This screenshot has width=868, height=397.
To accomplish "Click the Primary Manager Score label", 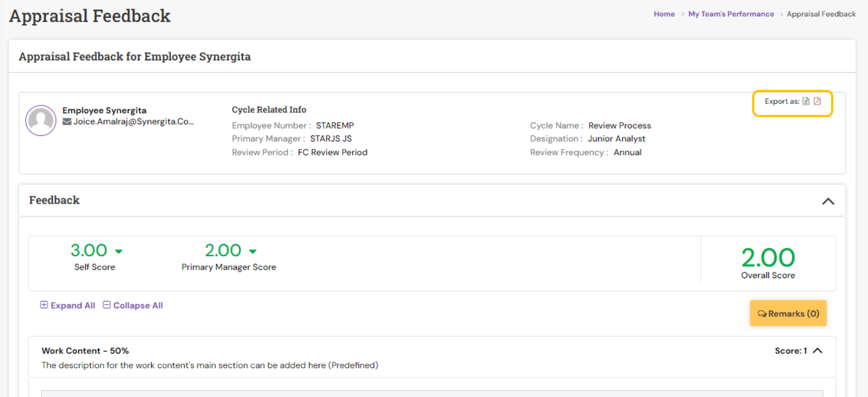I will tap(229, 267).
